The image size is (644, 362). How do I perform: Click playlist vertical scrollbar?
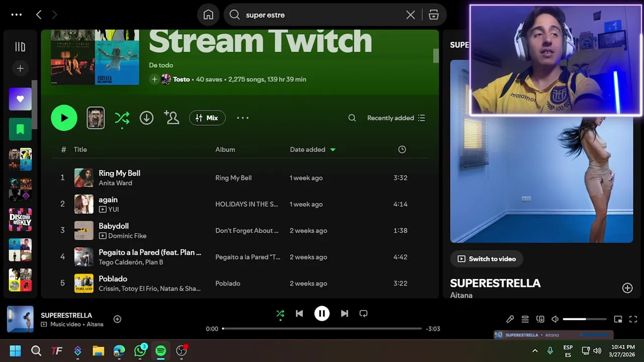pyautogui.click(x=436, y=56)
